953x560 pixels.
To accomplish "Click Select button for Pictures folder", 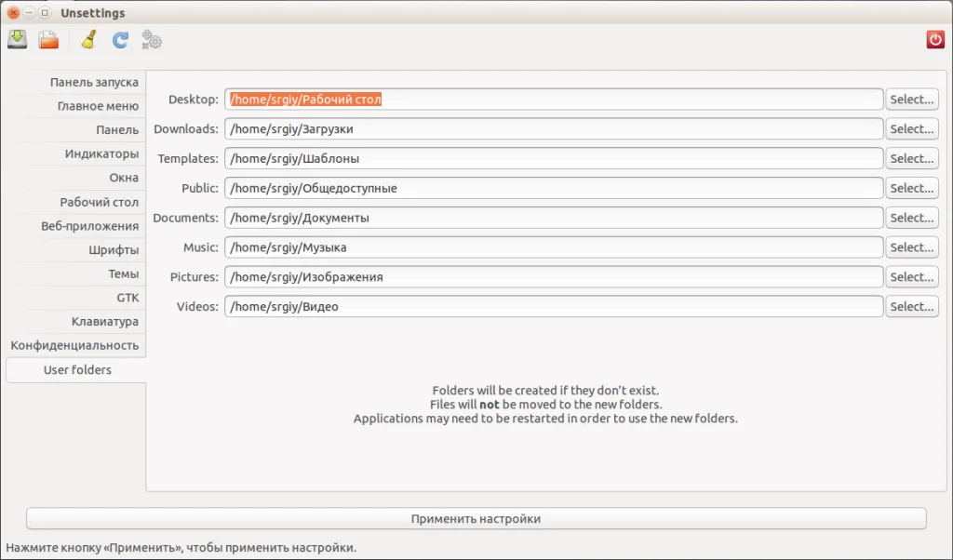I will tap(912, 276).
